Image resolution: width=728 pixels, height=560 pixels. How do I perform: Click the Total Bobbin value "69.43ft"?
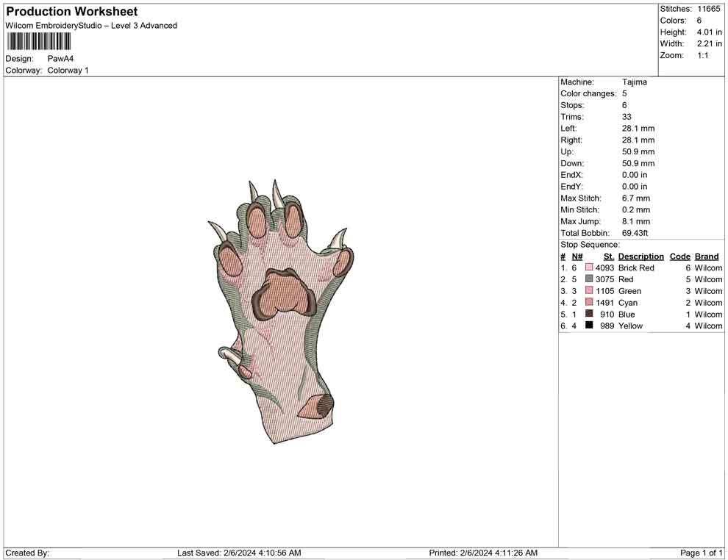(x=635, y=233)
